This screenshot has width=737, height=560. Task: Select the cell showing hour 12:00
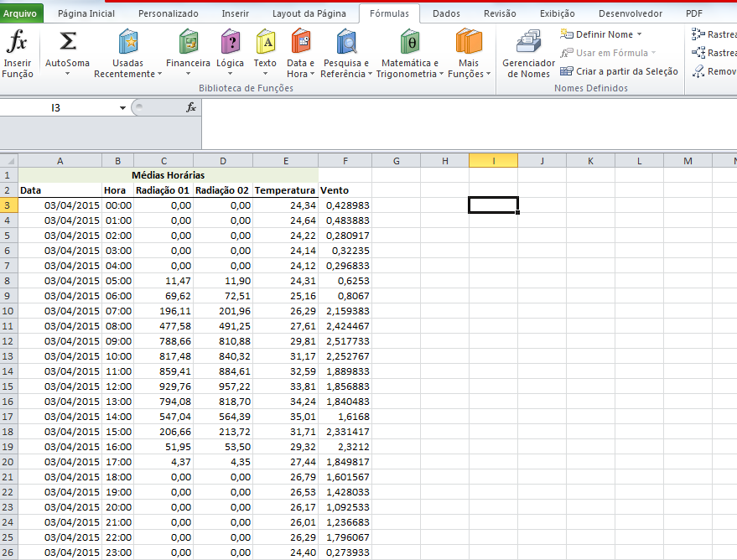[x=118, y=386]
